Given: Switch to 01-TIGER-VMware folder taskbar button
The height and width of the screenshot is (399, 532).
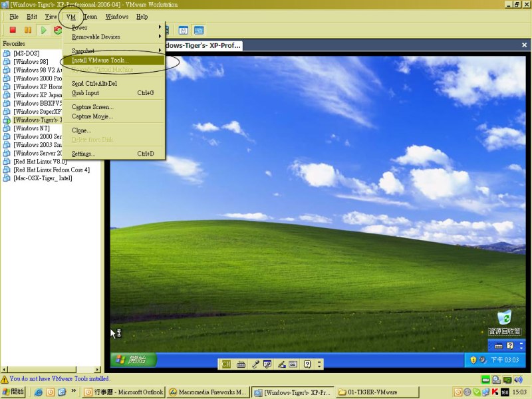Looking at the screenshot, I should point(377,392).
